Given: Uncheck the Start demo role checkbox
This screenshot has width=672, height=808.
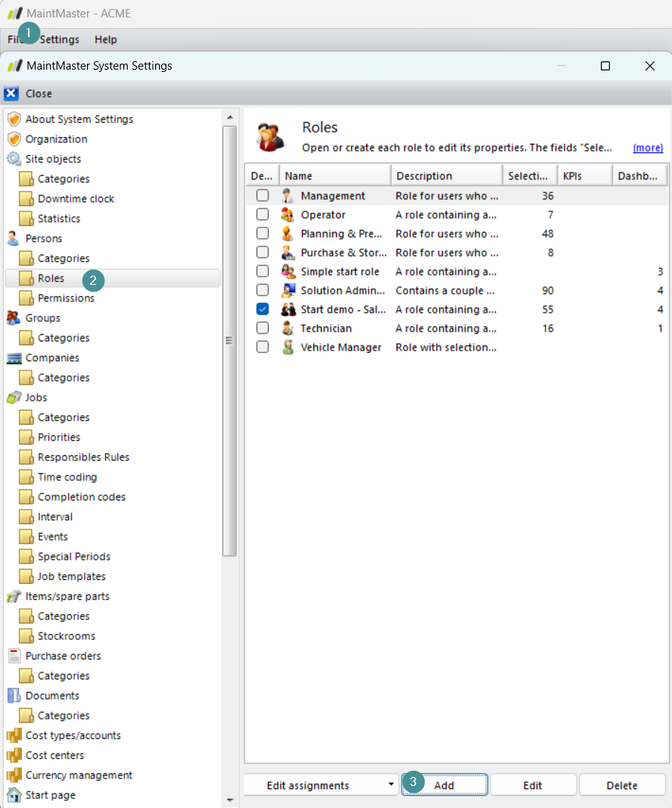Looking at the screenshot, I should 263,309.
